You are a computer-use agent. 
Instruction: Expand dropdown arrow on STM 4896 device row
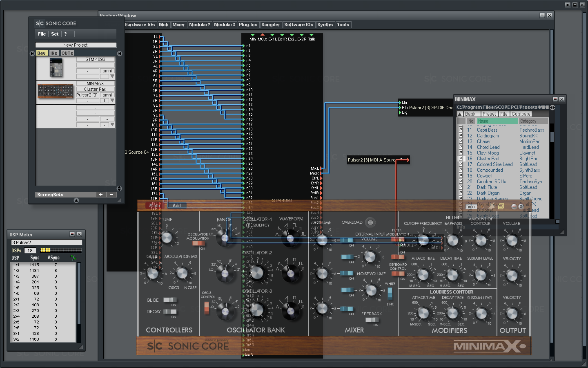112,76
